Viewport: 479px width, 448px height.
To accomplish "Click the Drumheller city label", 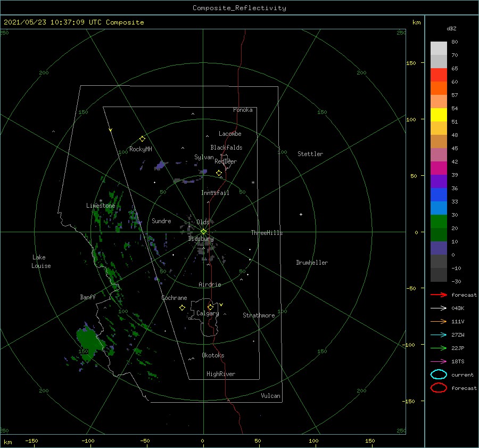I will click(312, 263).
